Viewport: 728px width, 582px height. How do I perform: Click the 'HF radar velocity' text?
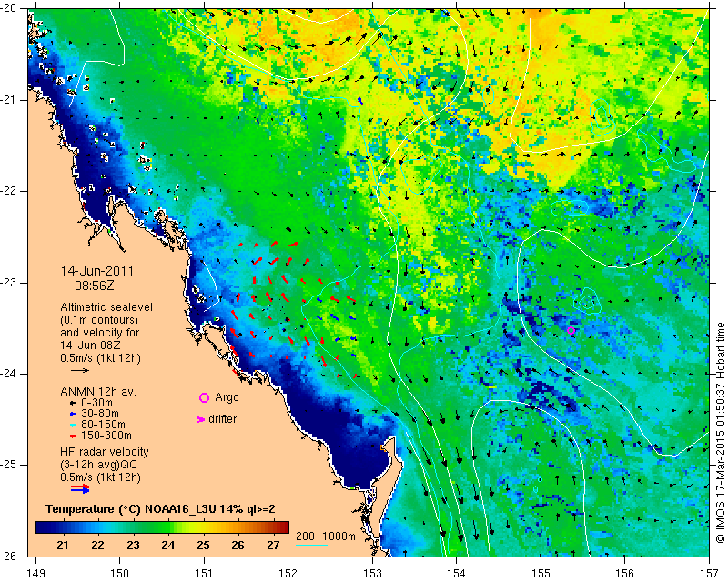(105, 452)
